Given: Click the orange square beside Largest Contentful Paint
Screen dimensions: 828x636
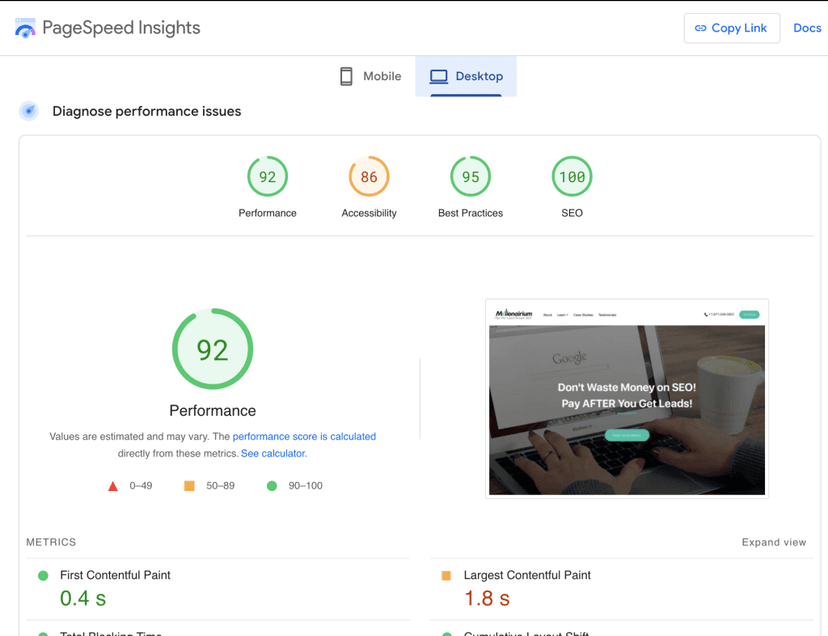Looking at the screenshot, I should 446,575.
